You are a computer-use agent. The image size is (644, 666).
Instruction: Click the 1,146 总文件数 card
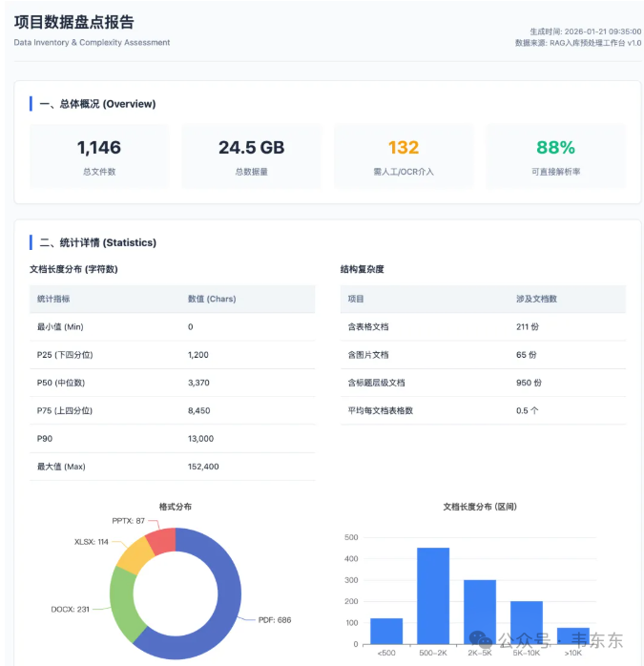(99, 156)
